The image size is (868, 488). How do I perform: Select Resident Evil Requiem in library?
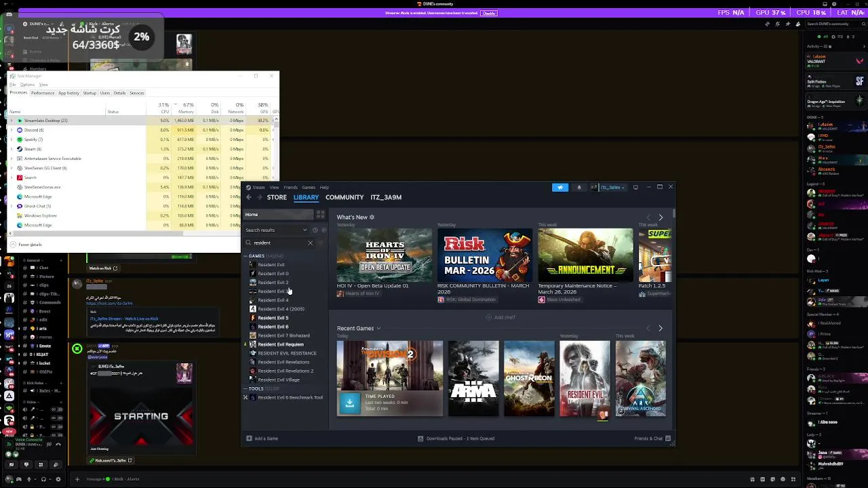click(280, 344)
